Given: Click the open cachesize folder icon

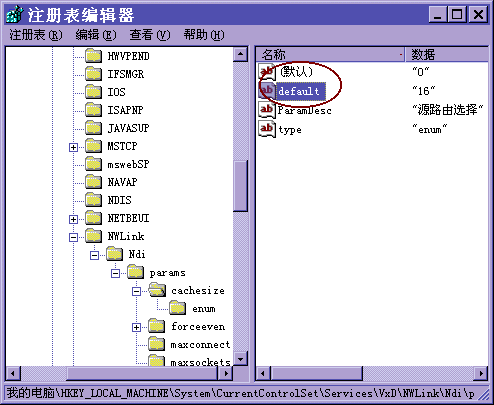Looking at the screenshot, I should click(x=157, y=290).
